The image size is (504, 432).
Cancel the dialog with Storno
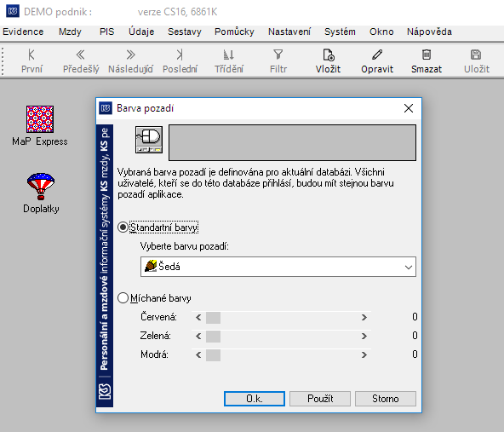pos(386,399)
